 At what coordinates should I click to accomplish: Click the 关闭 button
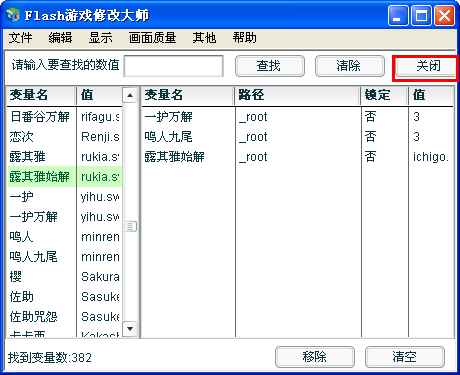click(x=426, y=66)
